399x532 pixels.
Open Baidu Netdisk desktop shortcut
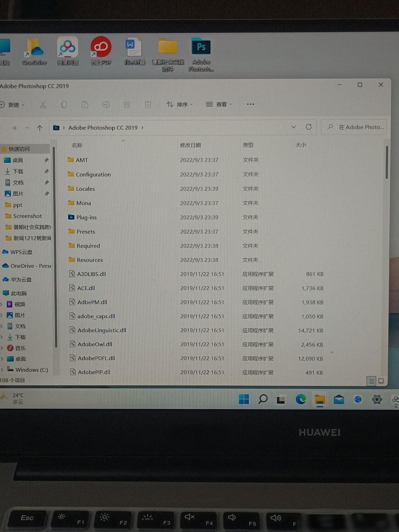point(68,51)
